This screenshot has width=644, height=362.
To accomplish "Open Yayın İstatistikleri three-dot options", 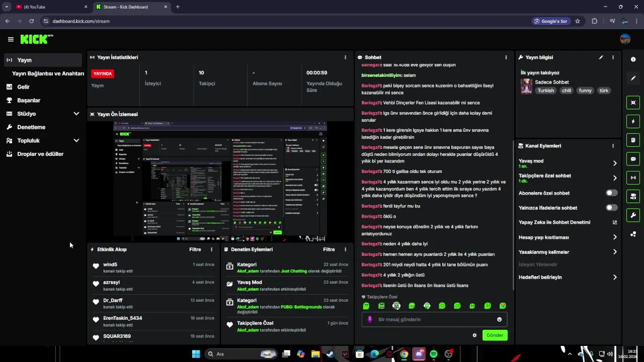I will [345, 57].
